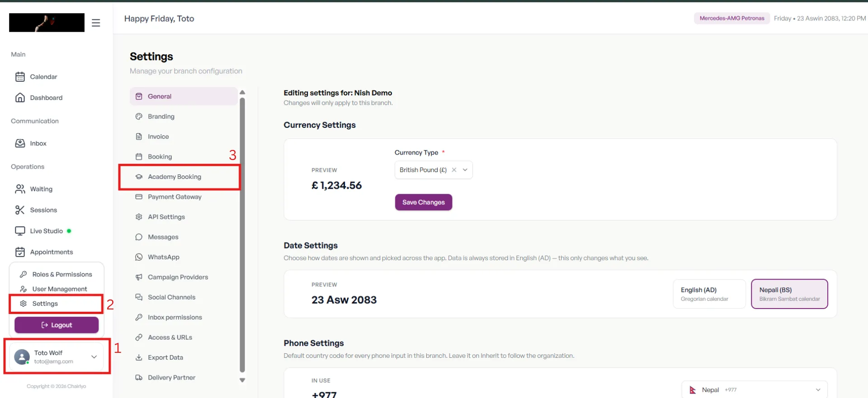Click the Delivery Partner truck icon
Viewport: 868px width, 398px height.
point(139,378)
